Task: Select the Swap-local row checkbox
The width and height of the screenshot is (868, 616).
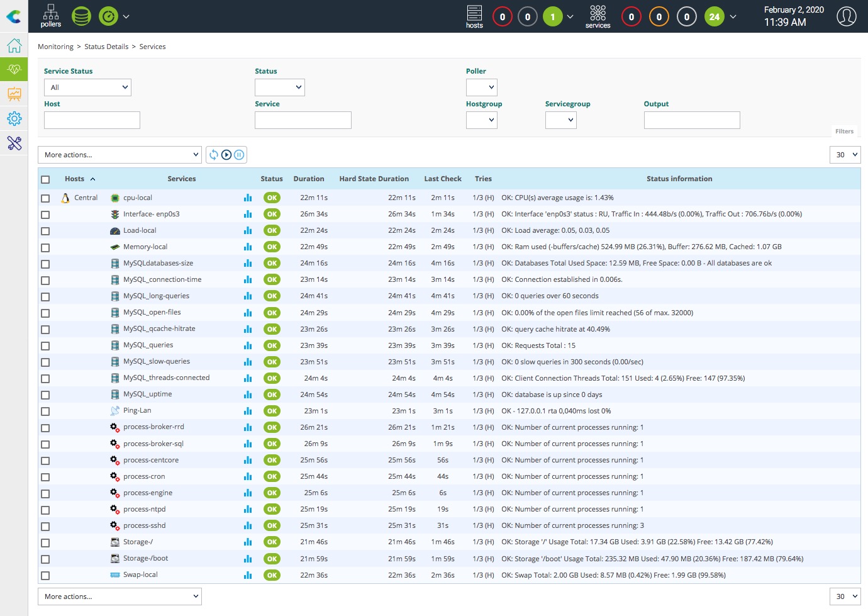Action: pyautogui.click(x=45, y=576)
